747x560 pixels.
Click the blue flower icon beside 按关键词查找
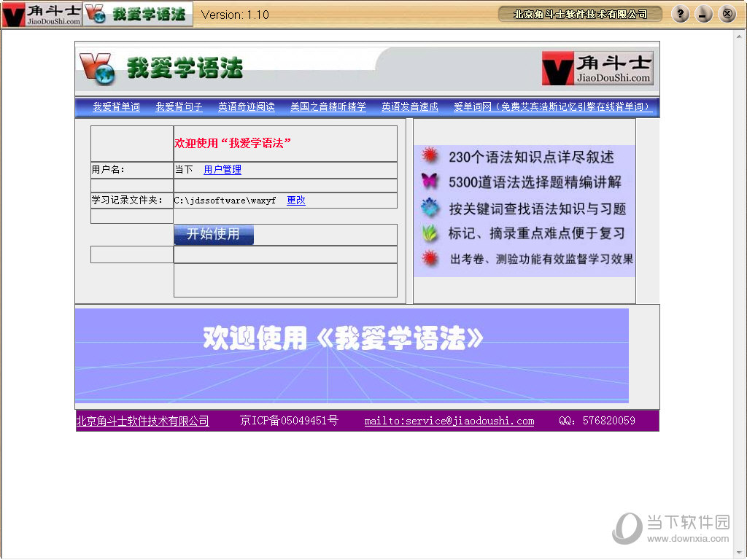430,207
